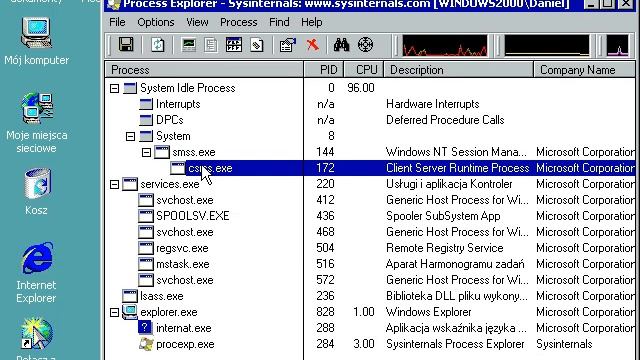Open the System Information graph icon
This screenshot has height=360, width=640.
click(x=189, y=44)
